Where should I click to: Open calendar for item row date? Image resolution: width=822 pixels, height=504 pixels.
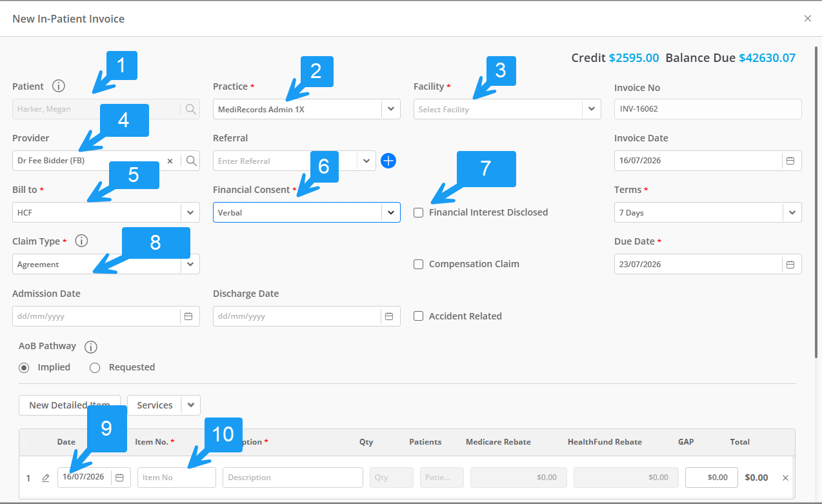119,478
